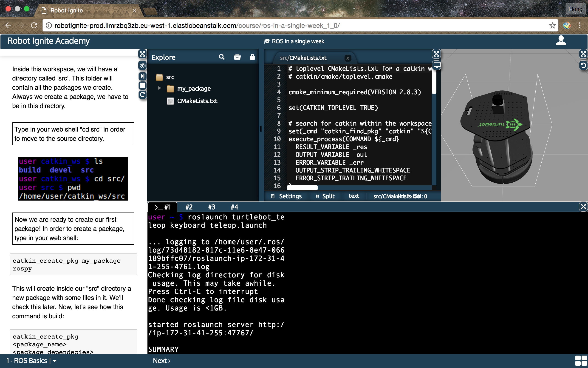Click the reload icon below the stop button

(142, 95)
